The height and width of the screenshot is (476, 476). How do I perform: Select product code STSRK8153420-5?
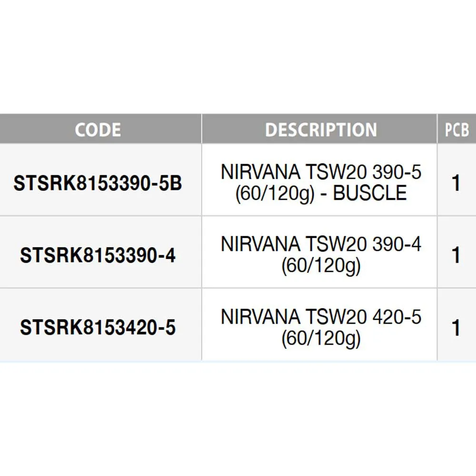pyautogui.click(x=98, y=328)
